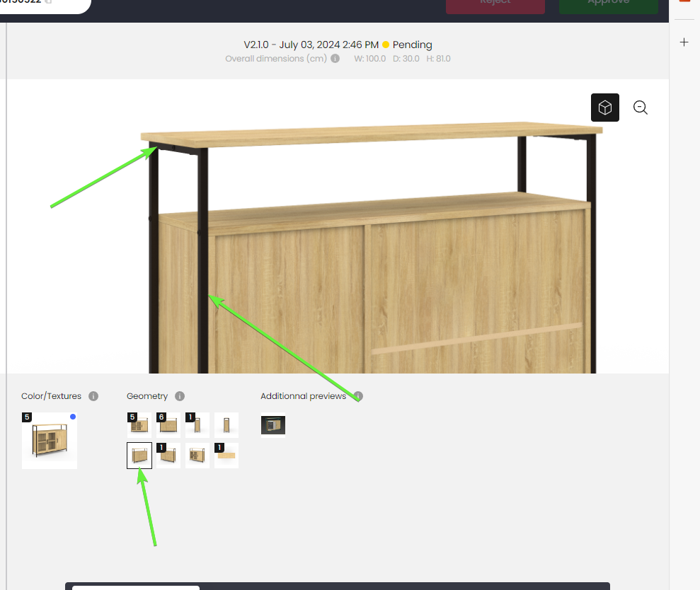Image resolution: width=700 pixels, height=590 pixels.
Task: Click the plus icon in right sidebar
Action: [x=684, y=42]
